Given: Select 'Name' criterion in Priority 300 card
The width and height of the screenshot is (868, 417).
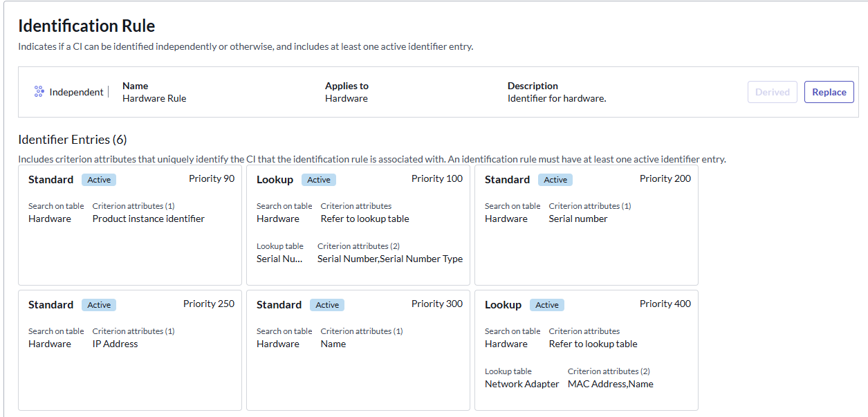Looking at the screenshot, I should pos(333,344).
